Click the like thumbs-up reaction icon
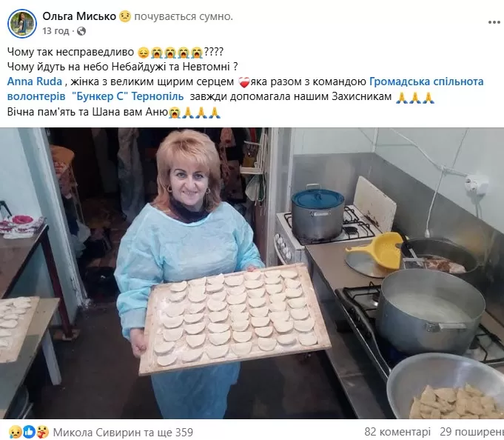The height and width of the screenshot is (440, 504). tap(29, 432)
